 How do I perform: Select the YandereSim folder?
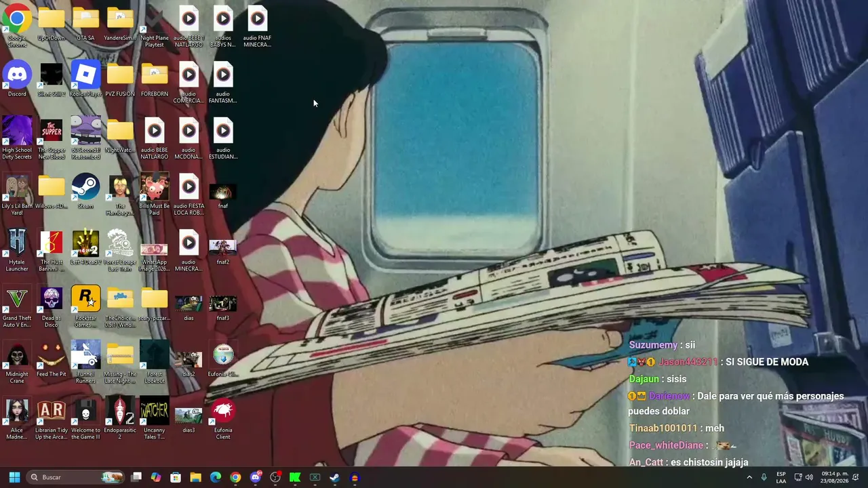[120, 24]
